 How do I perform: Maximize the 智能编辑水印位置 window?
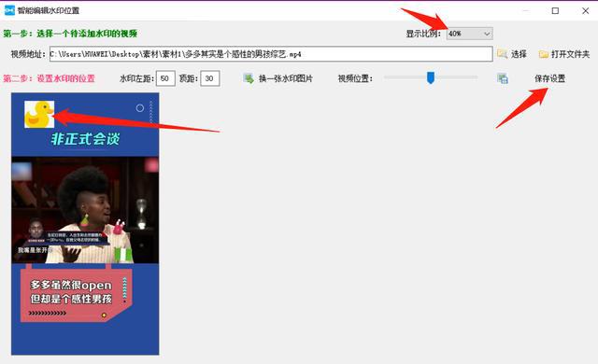pos(555,10)
